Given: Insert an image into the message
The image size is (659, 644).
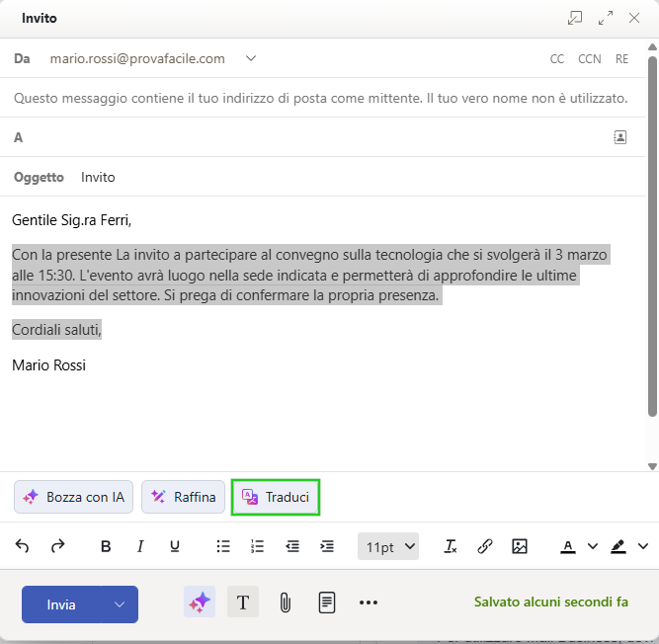Looking at the screenshot, I should [520, 546].
